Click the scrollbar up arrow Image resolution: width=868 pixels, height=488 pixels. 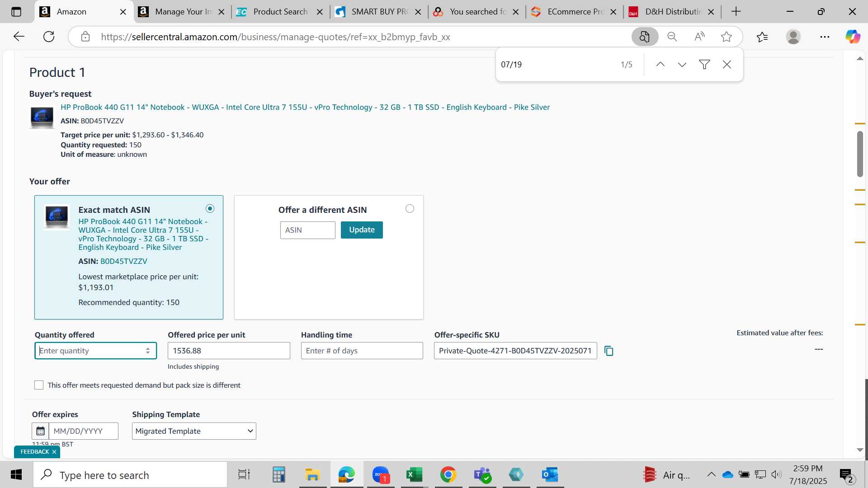(x=860, y=59)
